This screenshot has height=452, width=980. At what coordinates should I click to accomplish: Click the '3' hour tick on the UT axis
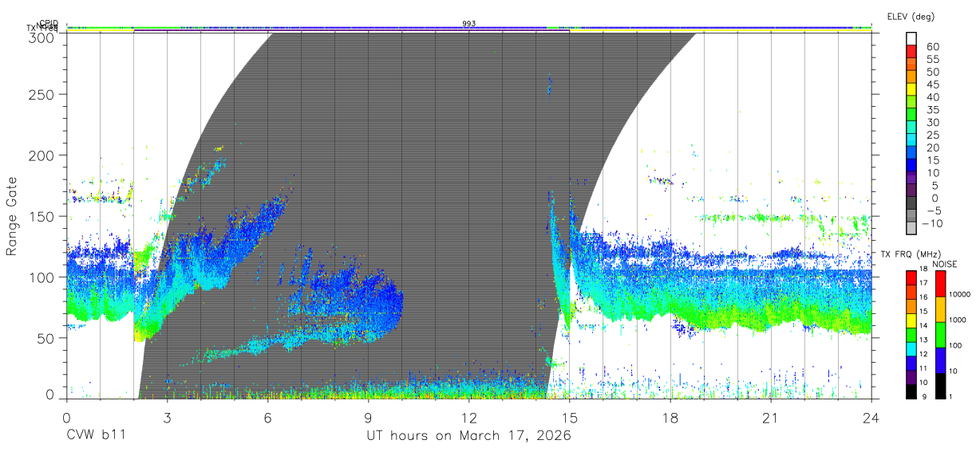pyautogui.click(x=167, y=418)
